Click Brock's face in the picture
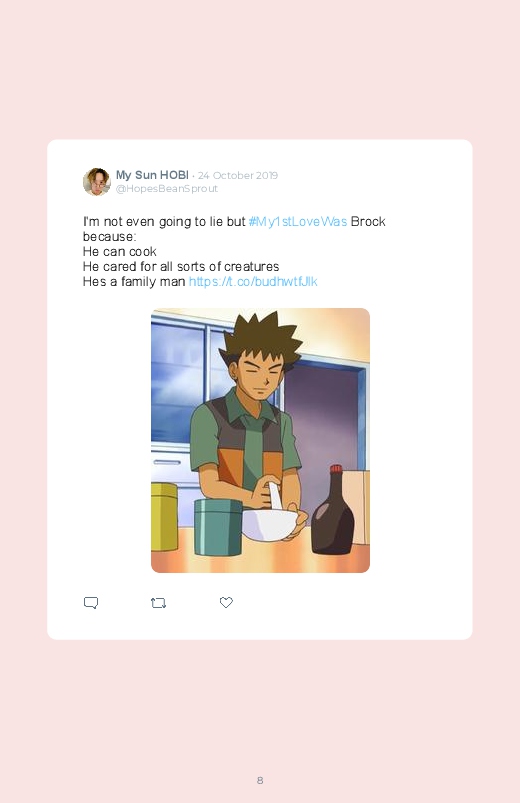This screenshot has width=520, height=803. [x=259, y=374]
